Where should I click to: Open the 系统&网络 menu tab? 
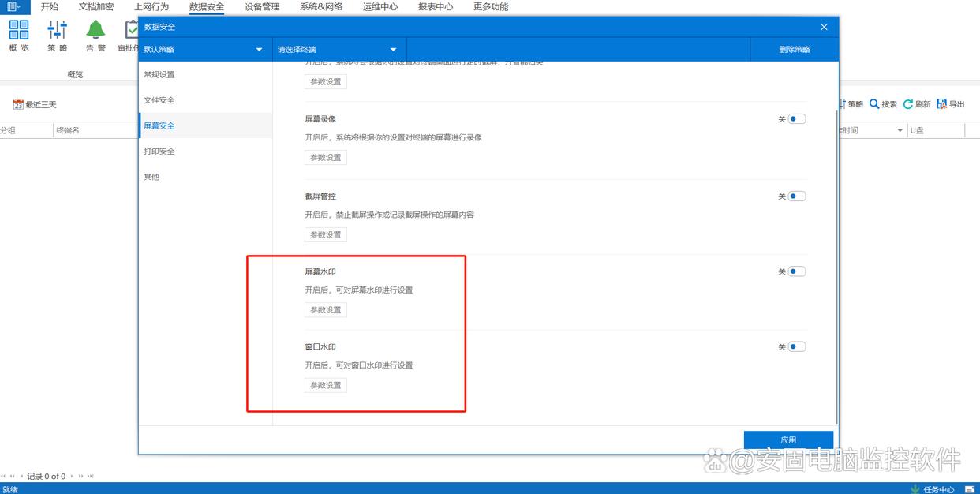(321, 6)
